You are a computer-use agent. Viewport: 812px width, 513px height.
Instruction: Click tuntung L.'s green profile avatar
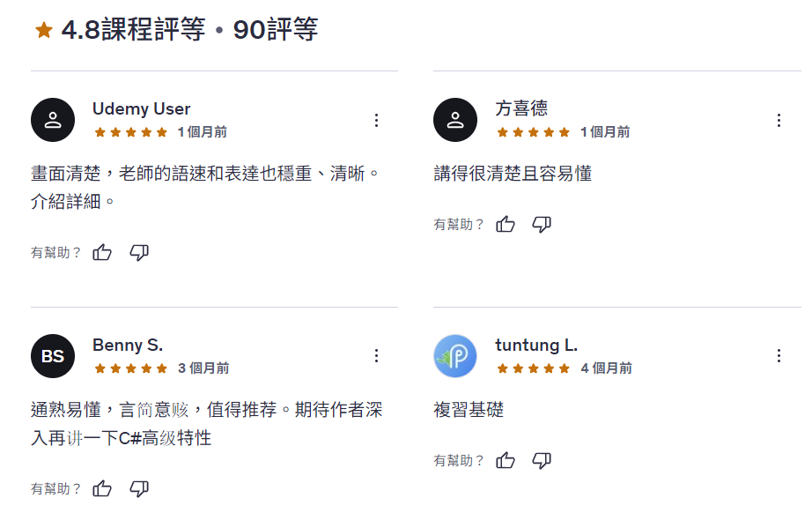pos(455,356)
